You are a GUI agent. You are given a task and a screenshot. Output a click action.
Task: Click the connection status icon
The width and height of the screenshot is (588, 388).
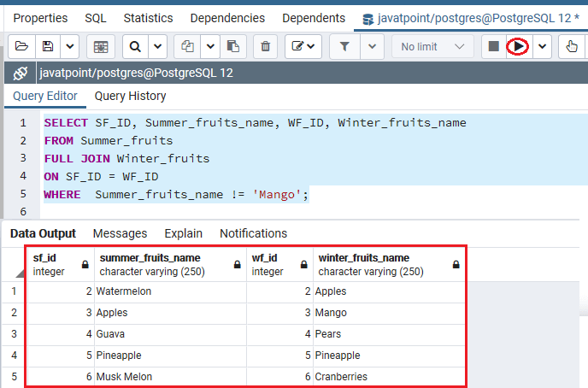21,73
